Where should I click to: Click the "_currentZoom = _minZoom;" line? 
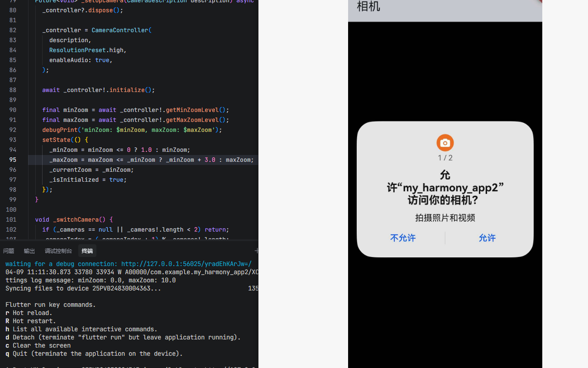tap(91, 169)
